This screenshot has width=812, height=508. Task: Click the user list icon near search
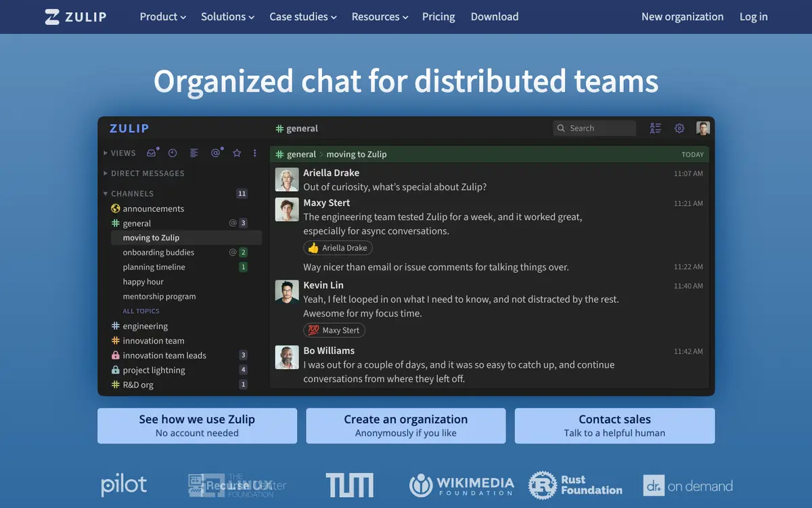pyautogui.click(x=655, y=128)
